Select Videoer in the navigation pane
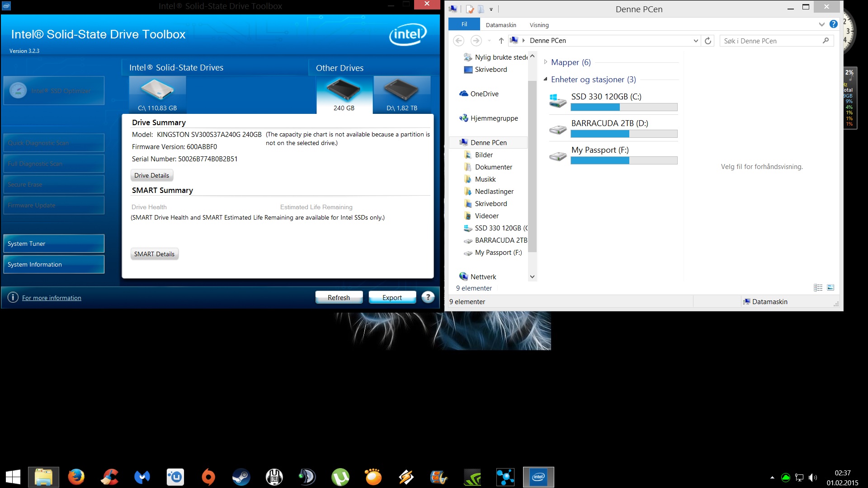This screenshot has width=868, height=488. [x=481, y=216]
